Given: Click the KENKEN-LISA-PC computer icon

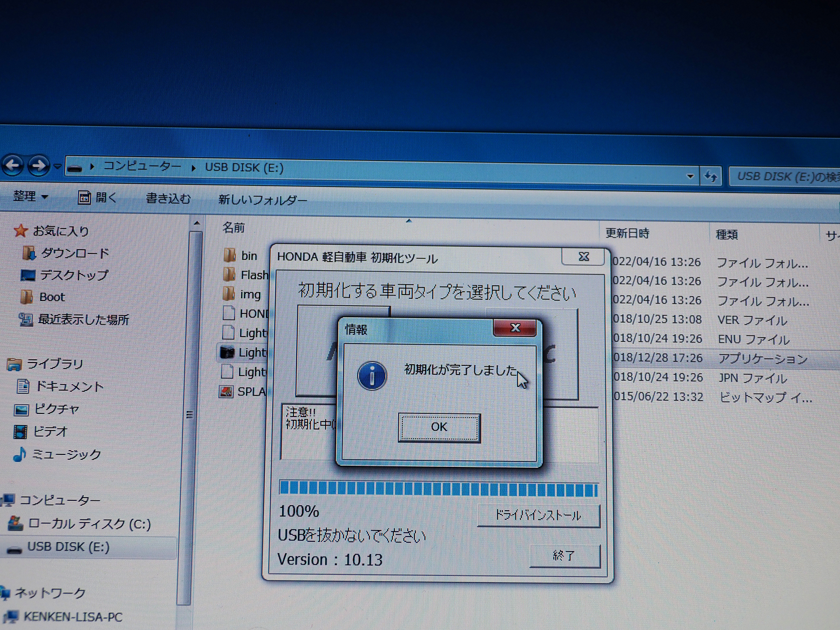Looking at the screenshot, I should (x=11, y=616).
